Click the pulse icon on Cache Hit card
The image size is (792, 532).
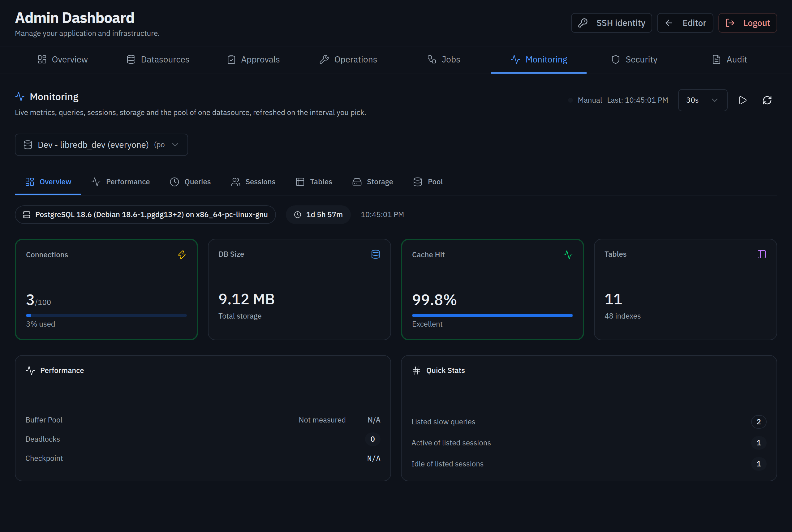[x=568, y=255]
